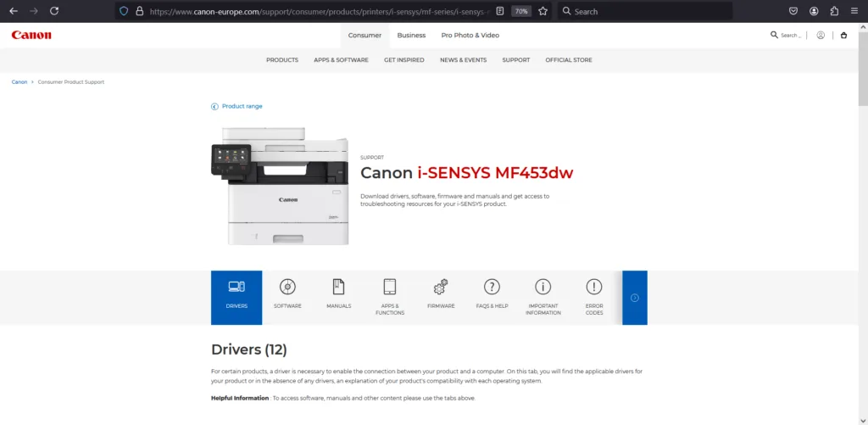Click the printer product image
This screenshot has height=425, width=868.
tap(280, 186)
